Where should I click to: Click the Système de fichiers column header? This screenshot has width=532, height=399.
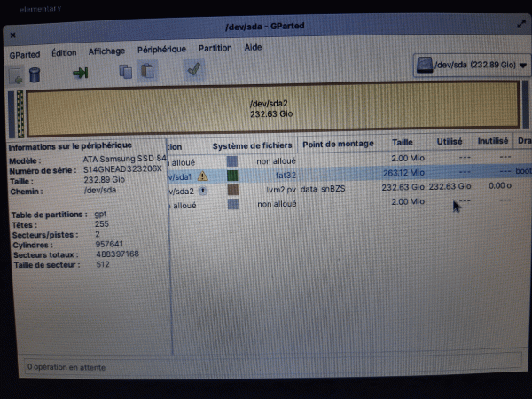[x=251, y=145]
